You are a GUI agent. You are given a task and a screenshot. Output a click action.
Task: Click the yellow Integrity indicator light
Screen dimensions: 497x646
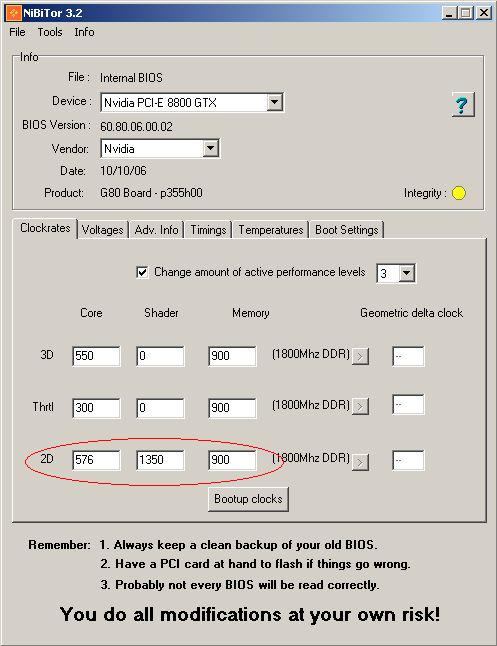459,193
